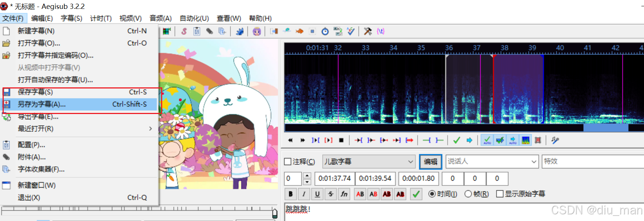Toggle auto-scroll audio display
This screenshot has width=644, height=221.
513,140
